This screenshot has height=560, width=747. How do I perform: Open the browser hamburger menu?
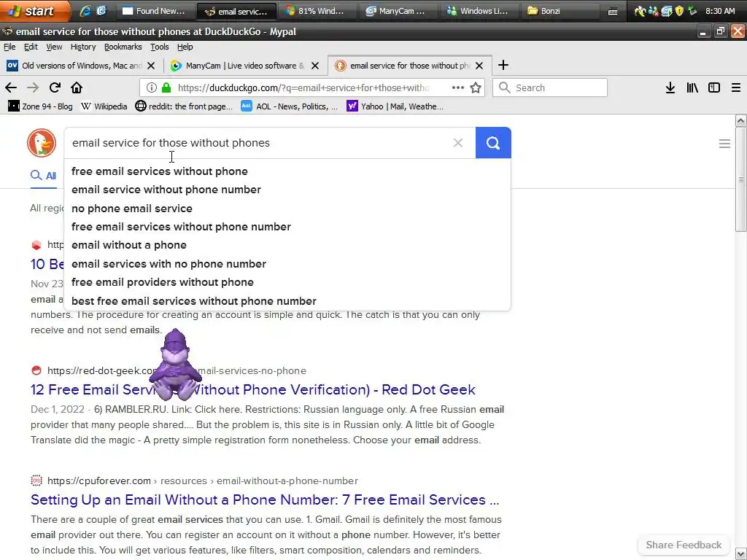[x=736, y=87]
